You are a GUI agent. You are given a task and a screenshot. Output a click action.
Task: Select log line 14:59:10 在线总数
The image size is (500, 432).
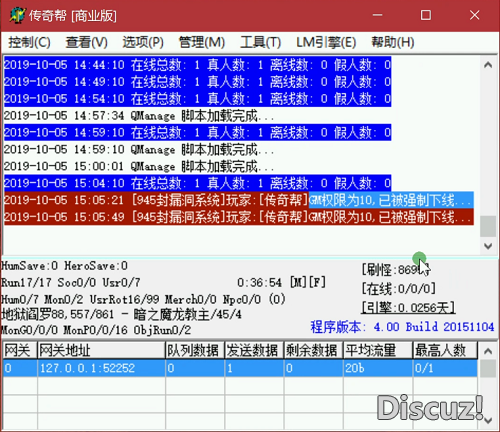pos(197,133)
